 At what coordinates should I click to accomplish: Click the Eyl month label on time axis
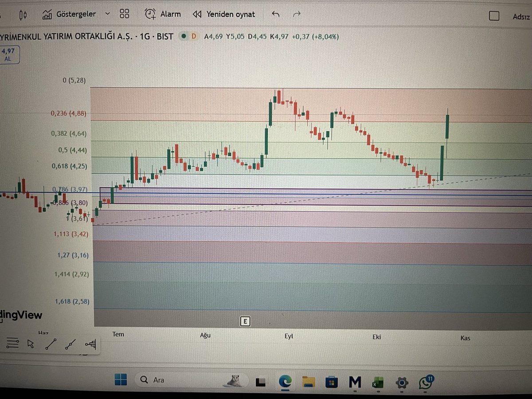[x=289, y=336]
